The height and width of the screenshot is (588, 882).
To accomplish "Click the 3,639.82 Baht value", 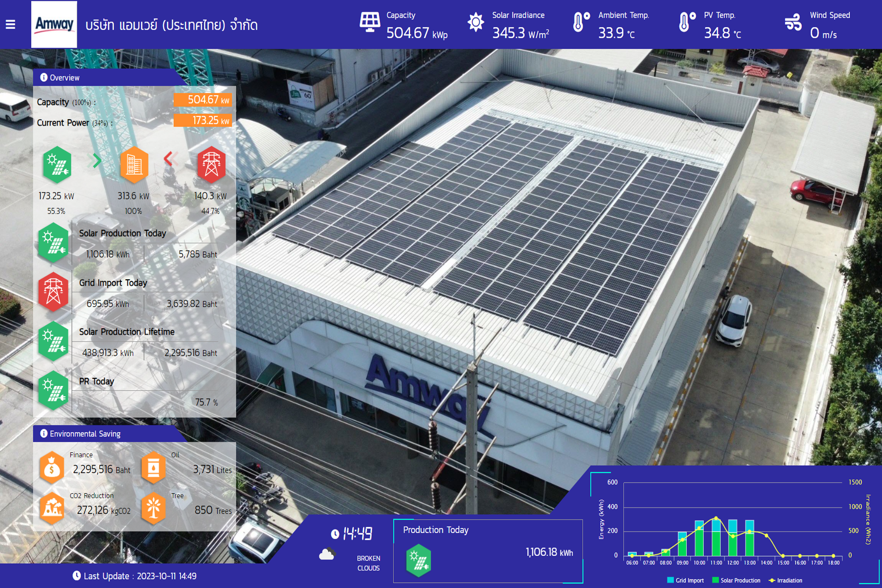I will tap(192, 303).
